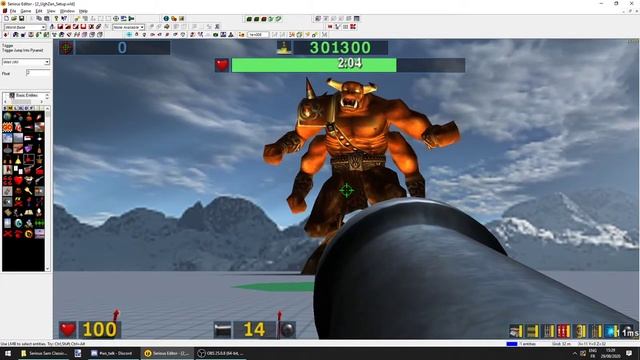Screen dimensions: 640x360
Task: Click the Save floppy disk icon
Action: click(22, 18)
